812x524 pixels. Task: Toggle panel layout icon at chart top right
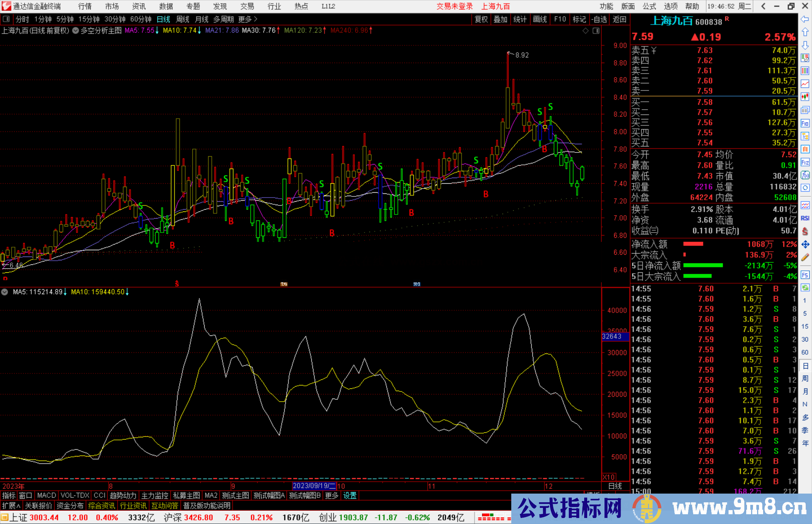596,31
